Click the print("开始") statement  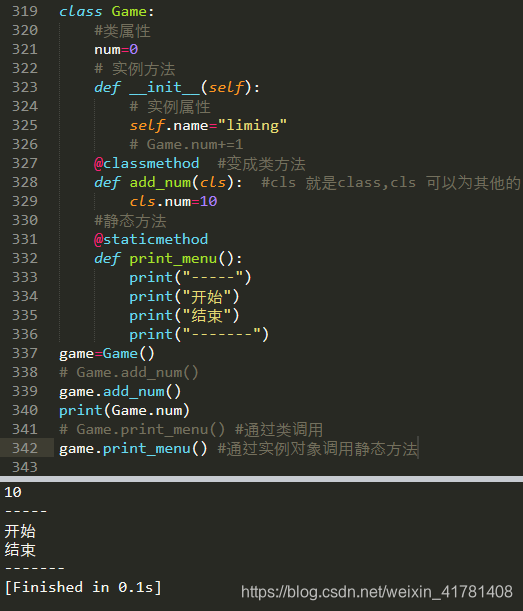coord(184,297)
